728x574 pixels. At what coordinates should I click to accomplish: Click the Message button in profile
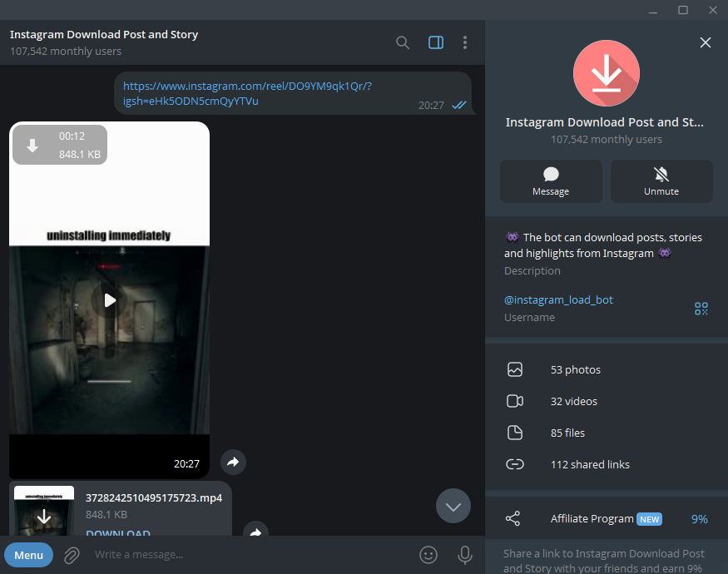click(551, 181)
